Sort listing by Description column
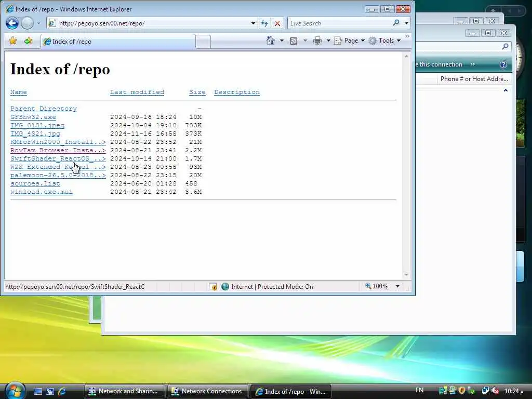The width and height of the screenshot is (532, 399). click(x=237, y=92)
